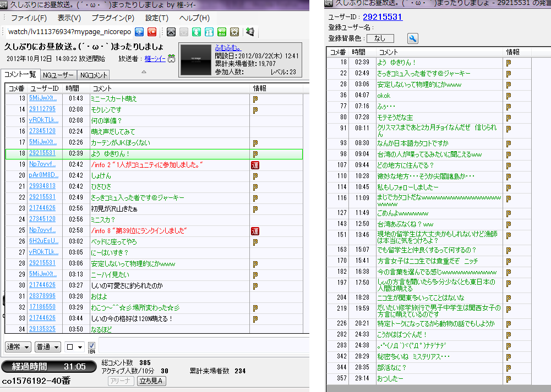Click P icon on 初見が沢山きたぁ row

pyautogui.click(x=255, y=209)
